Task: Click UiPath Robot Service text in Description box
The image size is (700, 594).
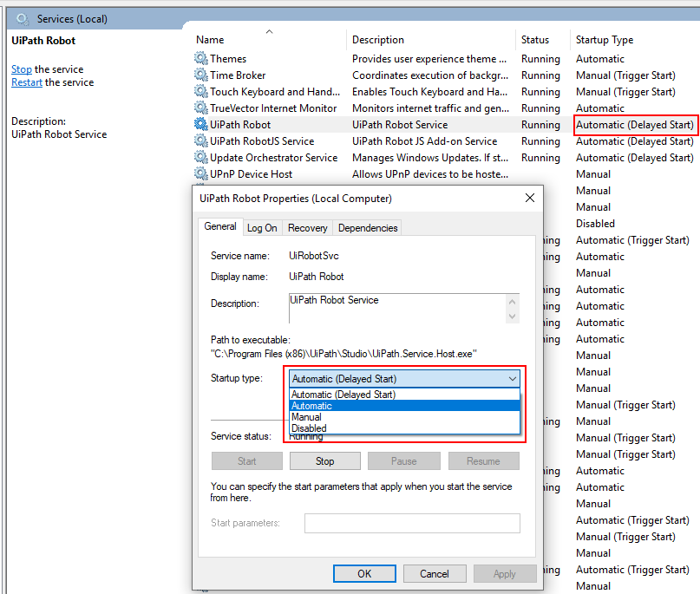Action: point(334,300)
